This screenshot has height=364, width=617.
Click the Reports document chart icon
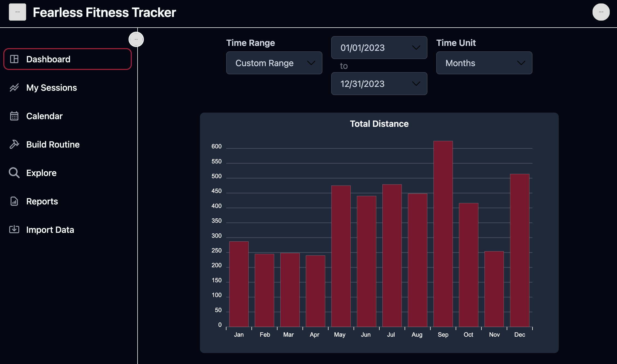[14, 201]
